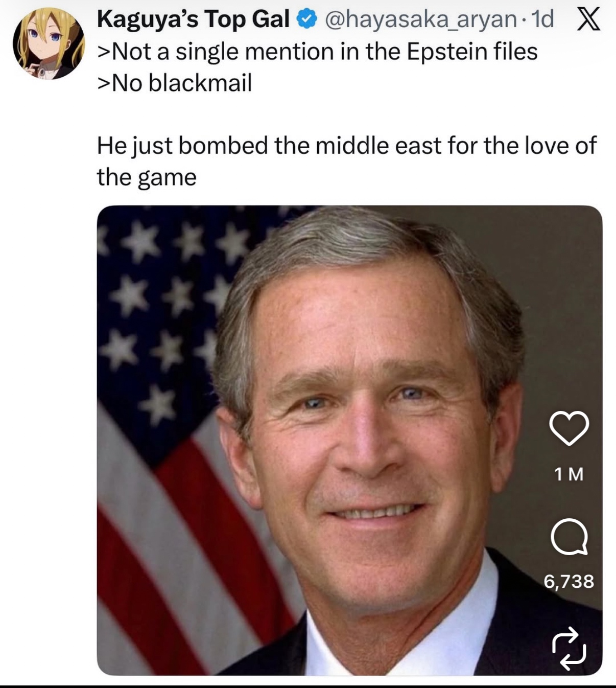The width and height of the screenshot is (616, 688).
Task: Click the '>No blackmail' text line
Action: pyautogui.click(x=175, y=83)
